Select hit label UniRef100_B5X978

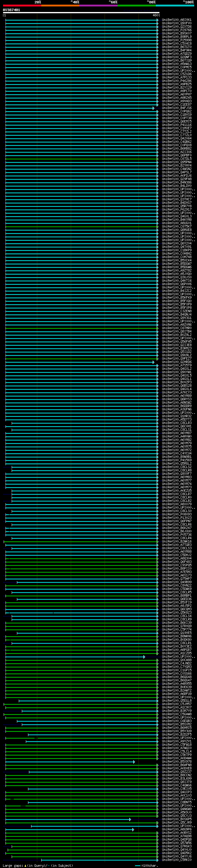pos(176,761)
